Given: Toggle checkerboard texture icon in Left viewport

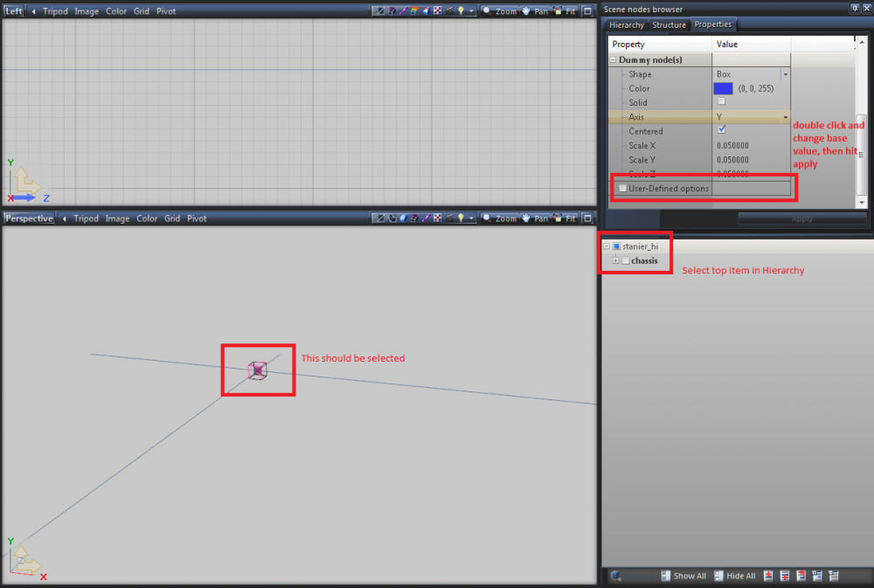Looking at the screenshot, I should click(x=438, y=11).
